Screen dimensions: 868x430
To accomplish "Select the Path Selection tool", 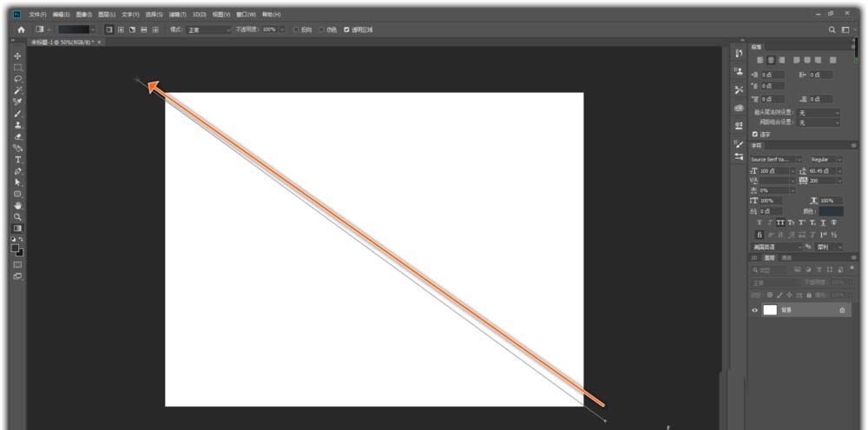I will click(x=17, y=182).
